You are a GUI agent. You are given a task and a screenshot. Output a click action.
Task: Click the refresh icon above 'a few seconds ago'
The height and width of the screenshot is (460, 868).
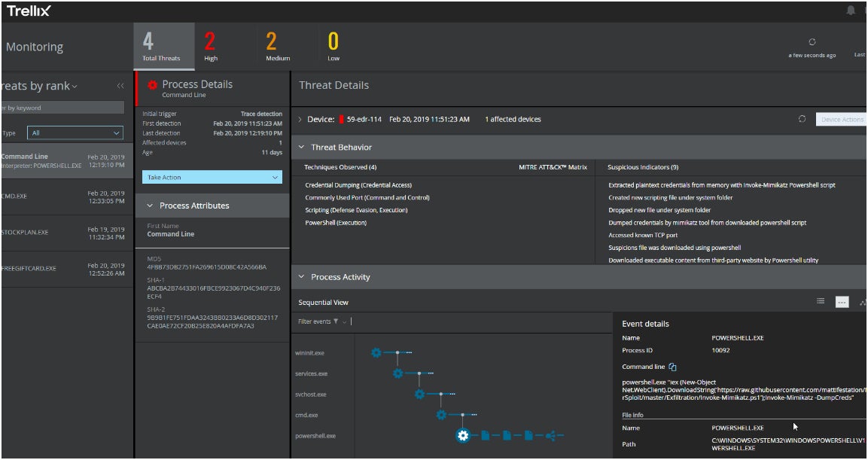[x=812, y=42]
